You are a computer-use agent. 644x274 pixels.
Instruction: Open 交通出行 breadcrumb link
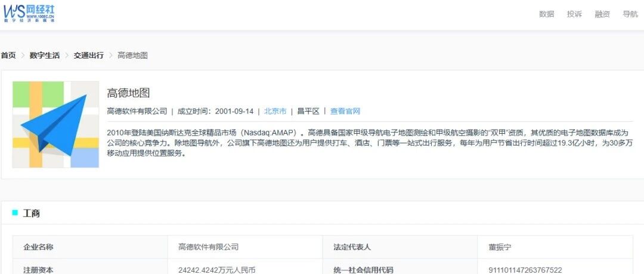coord(88,55)
